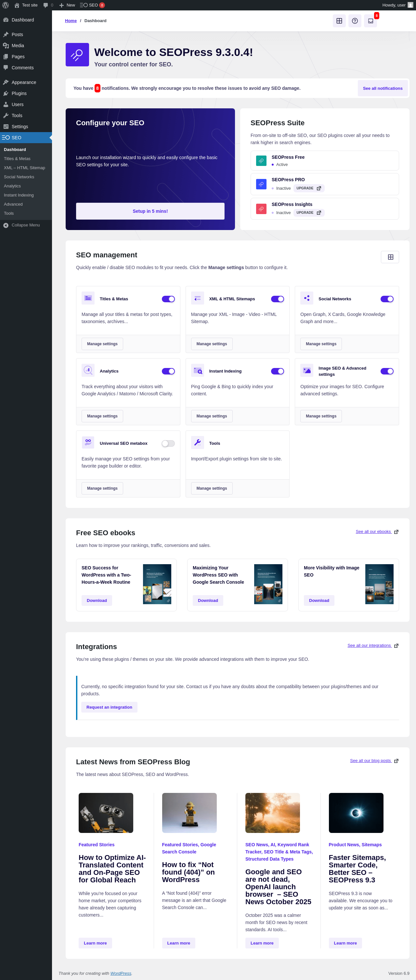This screenshot has height=980, width=416.
Task: Turn off the Instant Indexing toggle
Action: click(x=278, y=371)
